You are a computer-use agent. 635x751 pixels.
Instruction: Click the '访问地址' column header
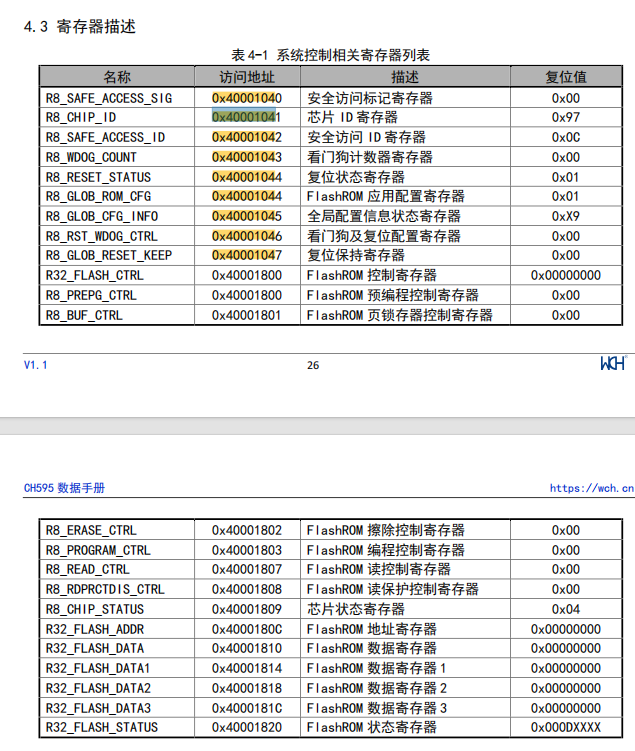click(247, 77)
